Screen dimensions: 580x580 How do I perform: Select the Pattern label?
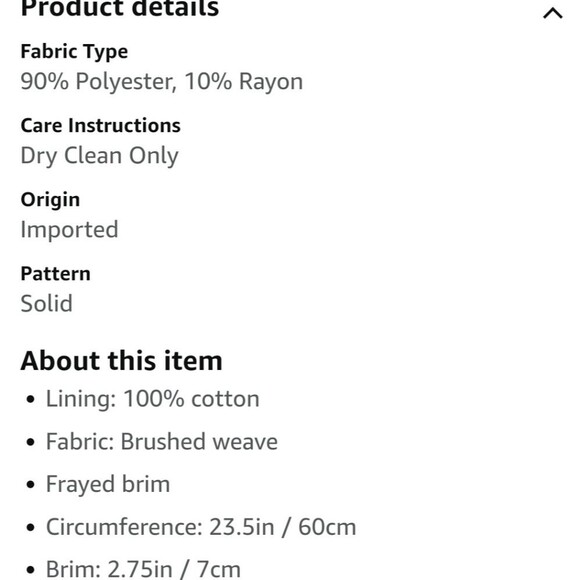[x=55, y=274]
